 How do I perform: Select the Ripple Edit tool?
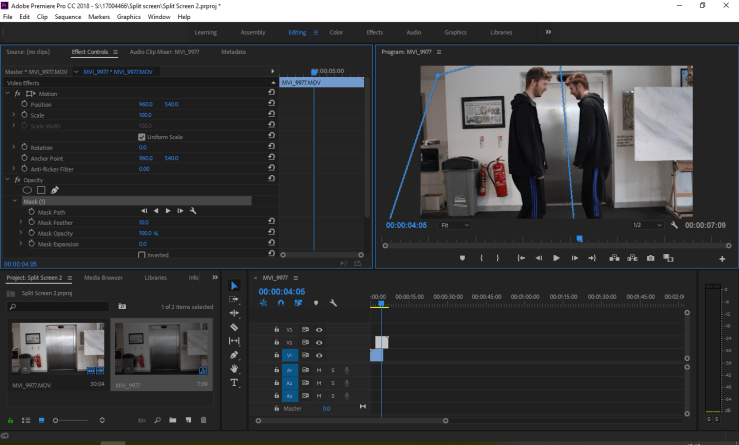pyautogui.click(x=234, y=313)
